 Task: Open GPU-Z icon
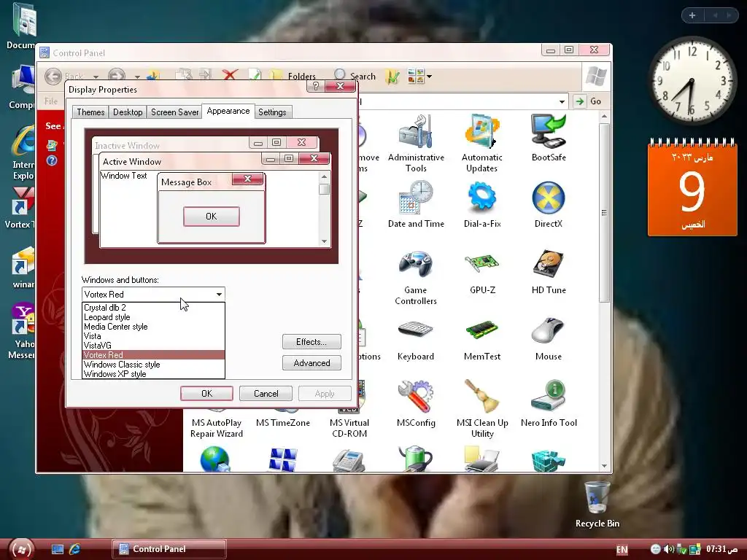(x=482, y=273)
